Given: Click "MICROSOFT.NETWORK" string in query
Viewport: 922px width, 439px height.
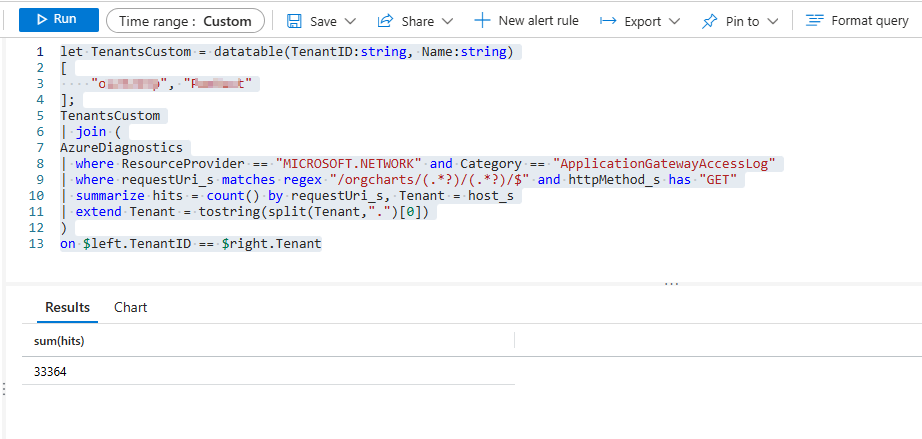Looking at the screenshot, I should click(x=349, y=163).
